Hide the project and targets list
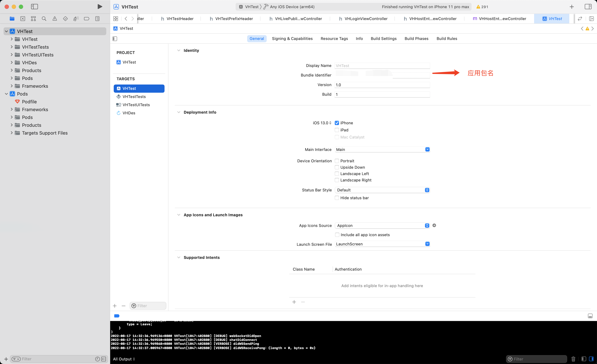The height and width of the screenshot is (364, 597). (x=115, y=39)
